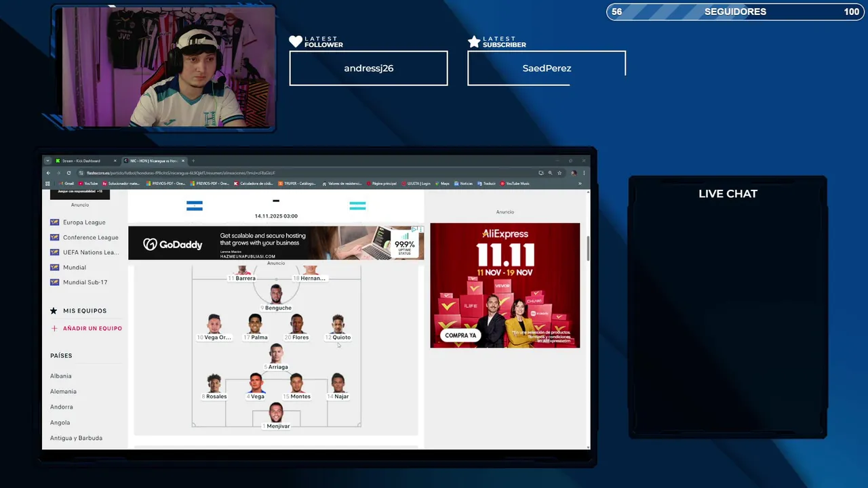
Task: Click the Compra Ya button on AliExpress ad
Action: coord(460,335)
